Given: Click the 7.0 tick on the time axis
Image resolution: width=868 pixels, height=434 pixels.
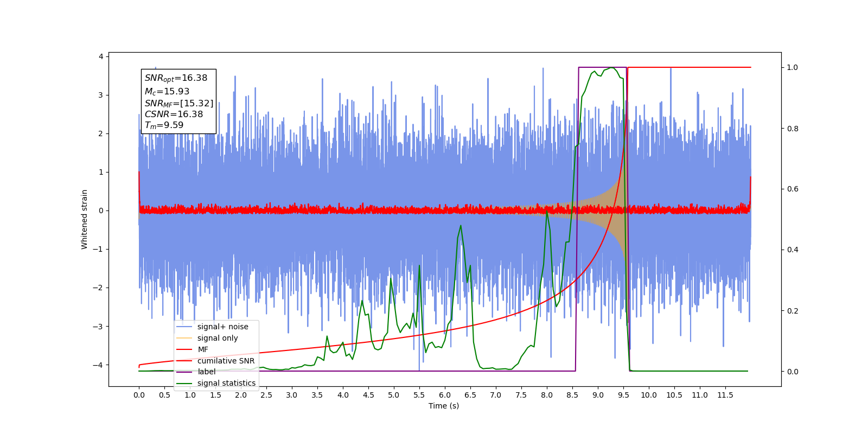Looking at the screenshot, I should click(x=496, y=395).
